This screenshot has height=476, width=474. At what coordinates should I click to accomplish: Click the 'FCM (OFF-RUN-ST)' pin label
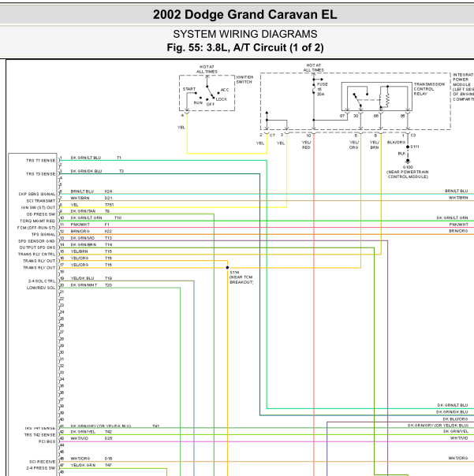36,228
